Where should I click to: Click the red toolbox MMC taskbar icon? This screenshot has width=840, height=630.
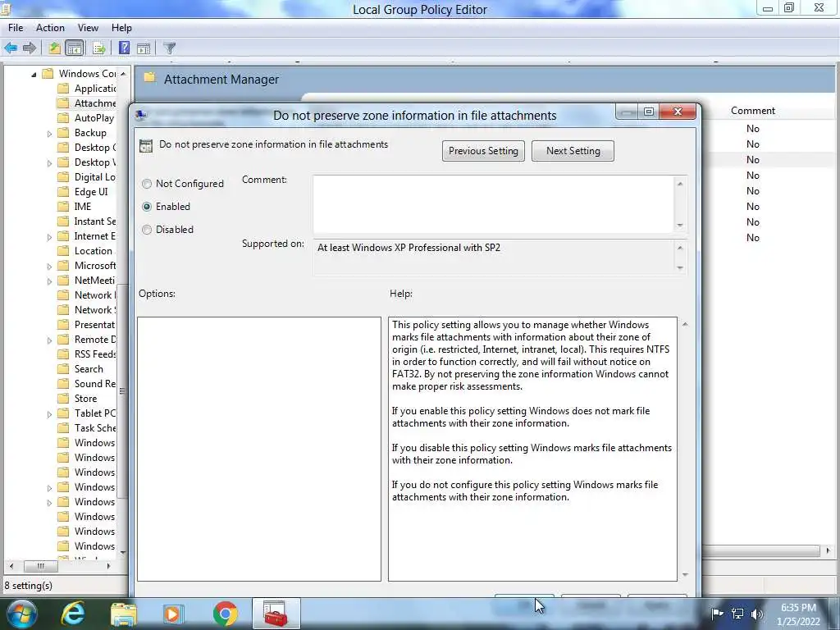276,614
